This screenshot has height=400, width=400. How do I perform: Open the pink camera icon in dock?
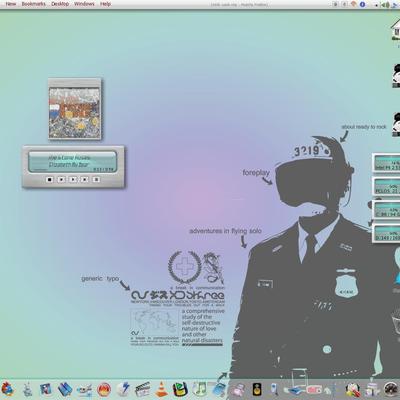click(x=314, y=390)
